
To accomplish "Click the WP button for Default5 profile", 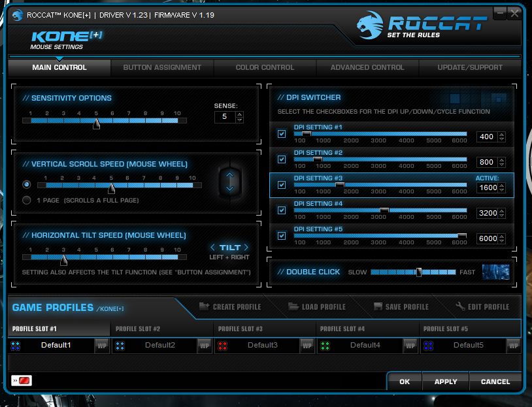I will click(513, 346).
